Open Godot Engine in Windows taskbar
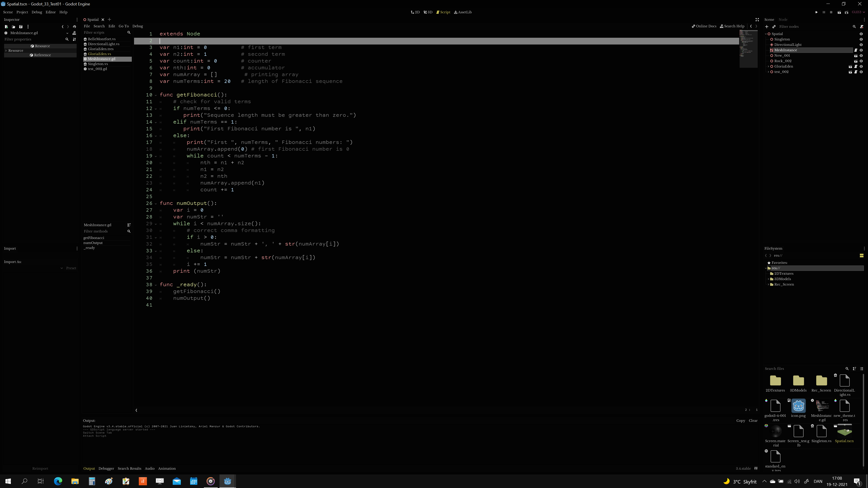Image resolution: width=868 pixels, height=488 pixels. [x=227, y=481]
